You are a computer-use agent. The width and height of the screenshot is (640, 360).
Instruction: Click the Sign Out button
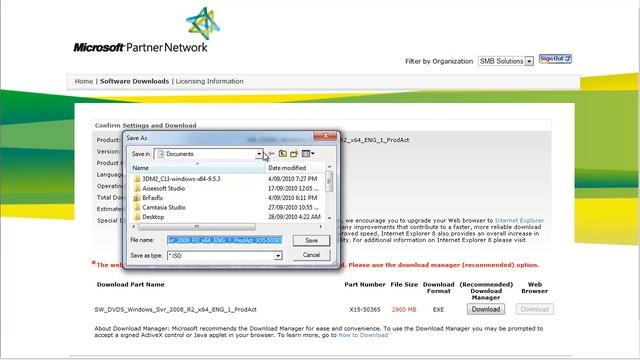(x=555, y=59)
